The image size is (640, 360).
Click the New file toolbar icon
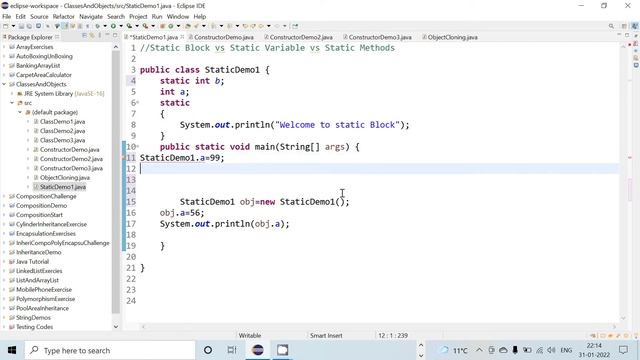(x=6, y=26)
